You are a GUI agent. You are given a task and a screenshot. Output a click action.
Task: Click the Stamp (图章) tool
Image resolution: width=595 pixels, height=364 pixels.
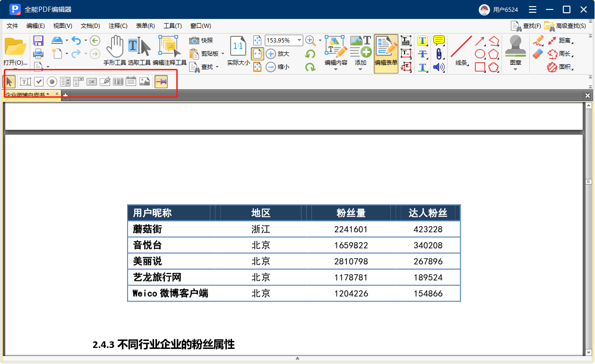click(x=515, y=51)
